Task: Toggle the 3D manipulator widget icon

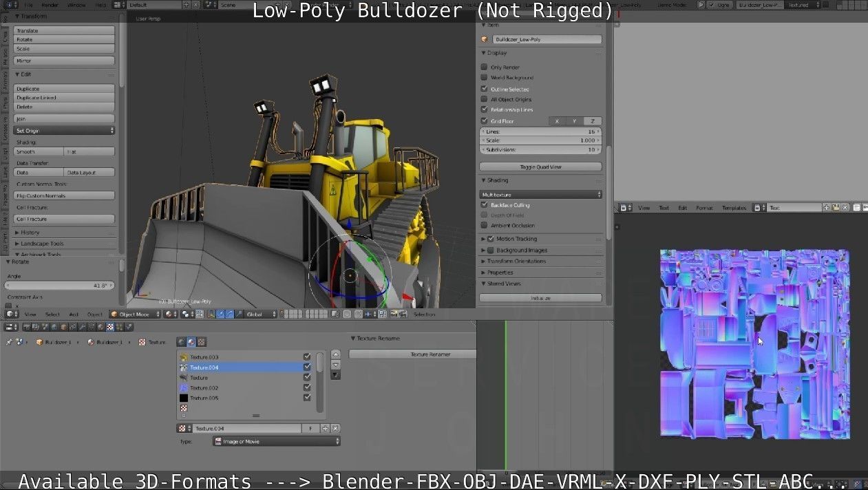Action: pos(211,314)
